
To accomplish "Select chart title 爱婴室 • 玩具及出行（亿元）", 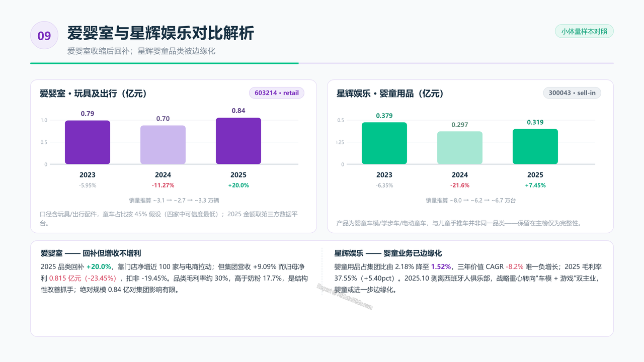I will [x=93, y=94].
